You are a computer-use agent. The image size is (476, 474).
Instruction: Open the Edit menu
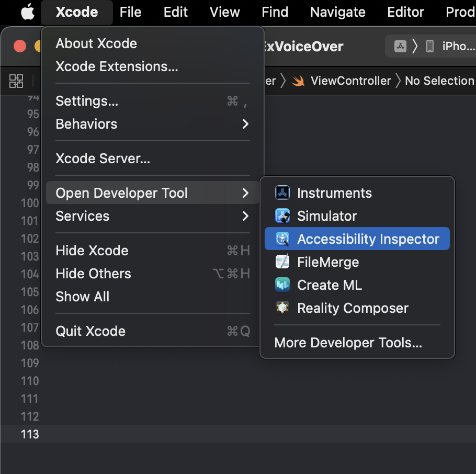click(175, 12)
